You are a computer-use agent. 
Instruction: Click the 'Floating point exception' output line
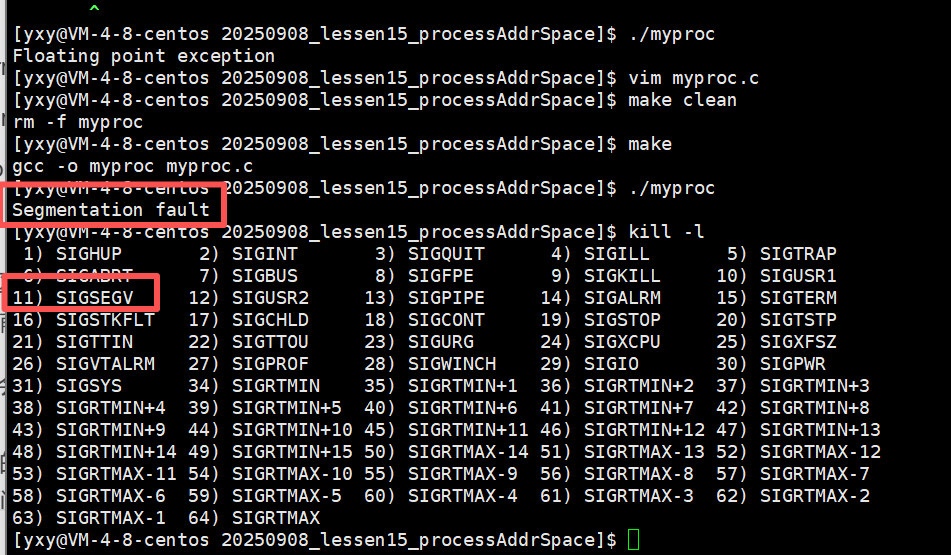coord(144,56)
